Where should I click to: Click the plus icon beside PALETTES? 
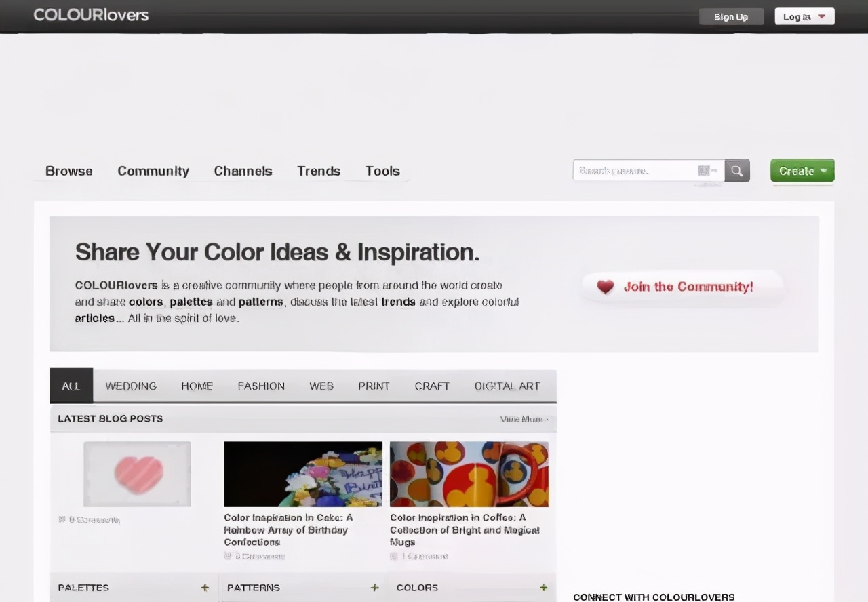click(x=205, y=588)
